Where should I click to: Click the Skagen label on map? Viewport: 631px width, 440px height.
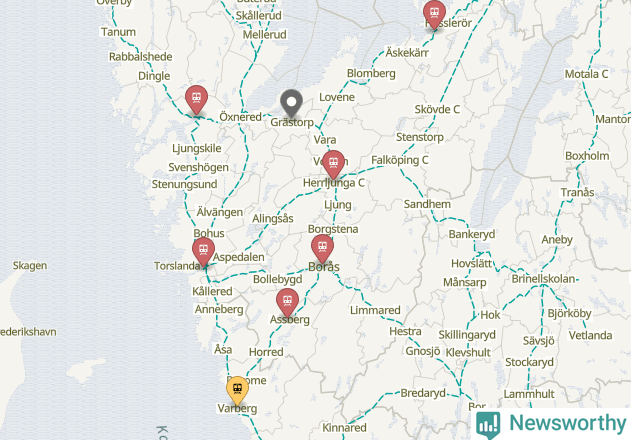point(30,266)
